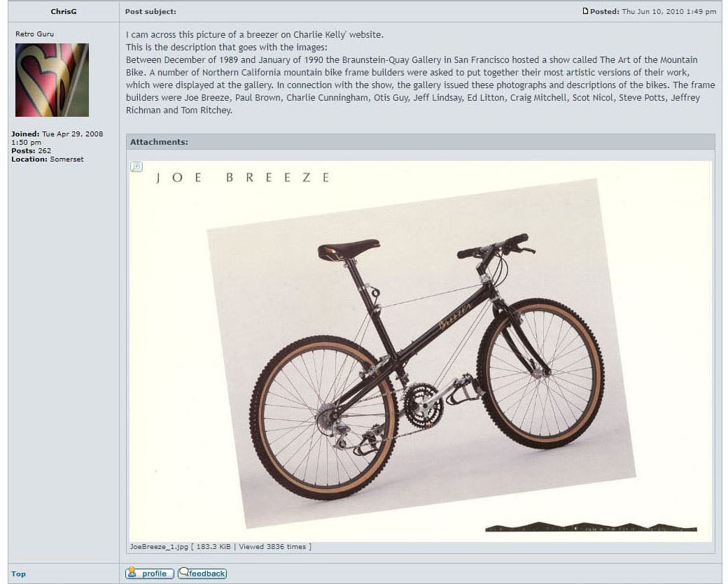Image resolution: width=728 pixels, height=584 pixels.
Task: Click the Post subject: label
Action: pos(150,12)
